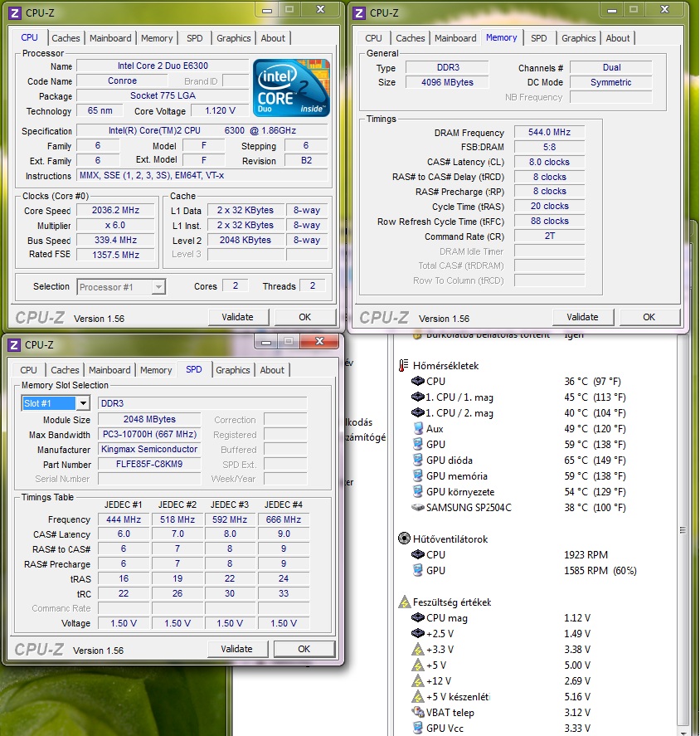Click the Level 2 cache 2048 KBytes
This screenshot has height=736, width=700.
245,240
